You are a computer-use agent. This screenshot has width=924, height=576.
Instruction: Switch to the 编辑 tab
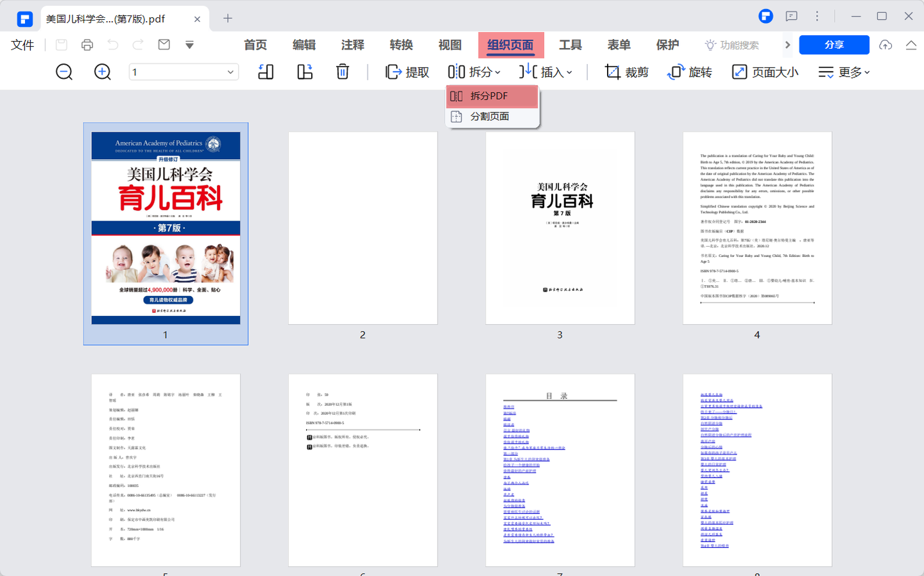point(304,45)
